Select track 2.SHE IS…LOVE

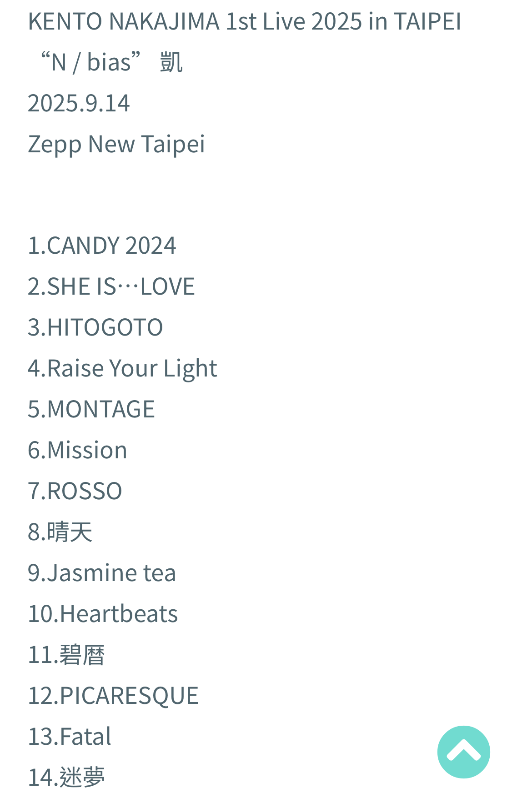pyautogui.click(x=111, y=286)
